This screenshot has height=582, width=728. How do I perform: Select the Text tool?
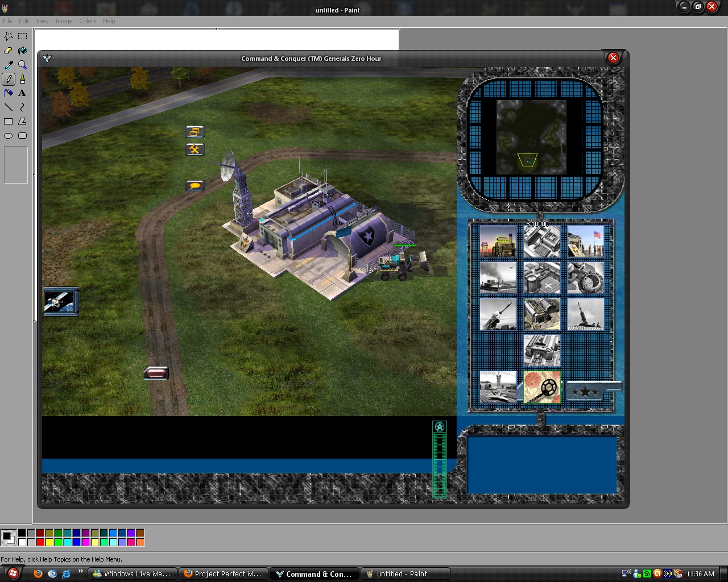(x=23, y=93)
